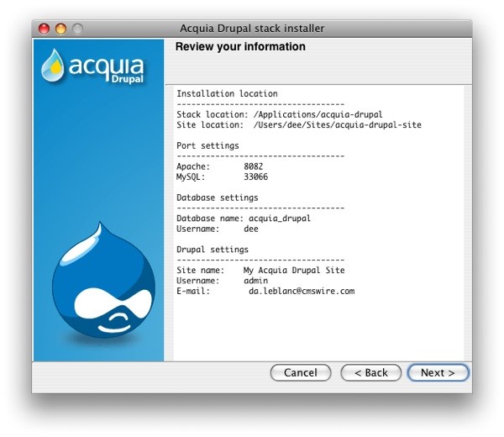Click the window title 'Acquia Drupal stack installer'

coord(252,29)
